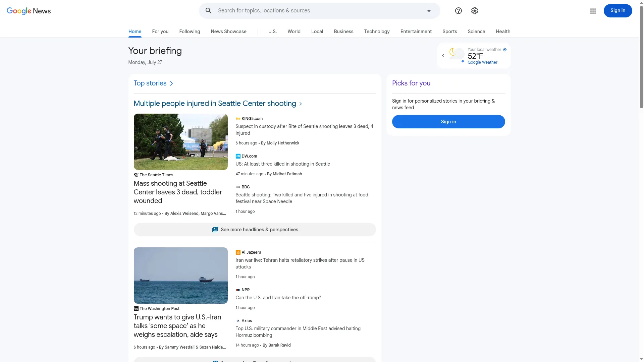Image resolution: width=644 pixels, height=362 pixels.
Task: Open the ships at sea photo thumbnail
Action: click(x=180, y=276)
